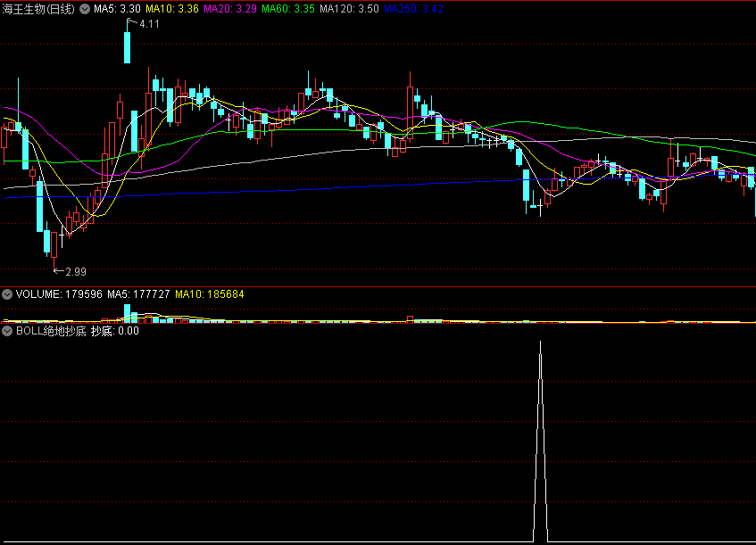The image size is (756, 545).
Task: Click the 4.11 high price marker
Action: click(149, 23)
